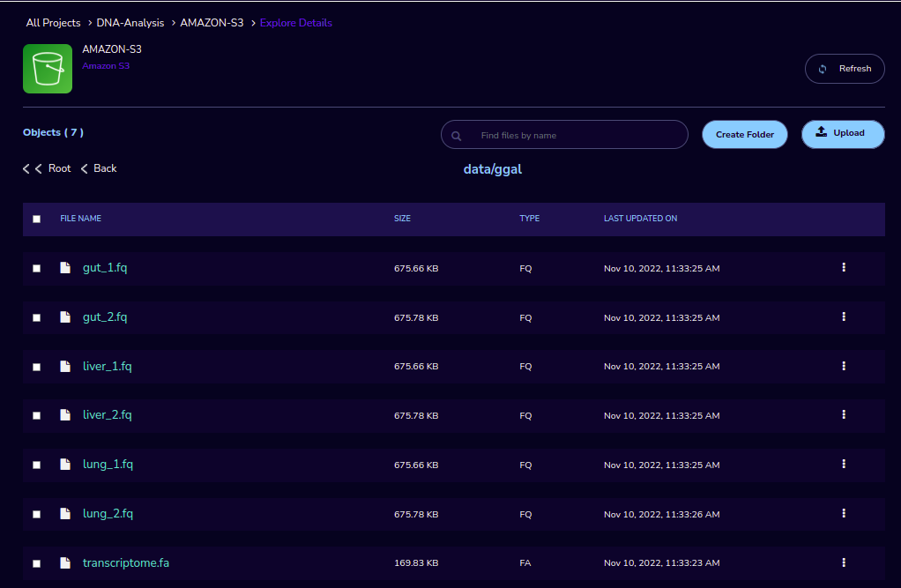This screenshot has width=901, height=588.
Task: Check the box for gut_2.fq
Action: click(37, 318)
